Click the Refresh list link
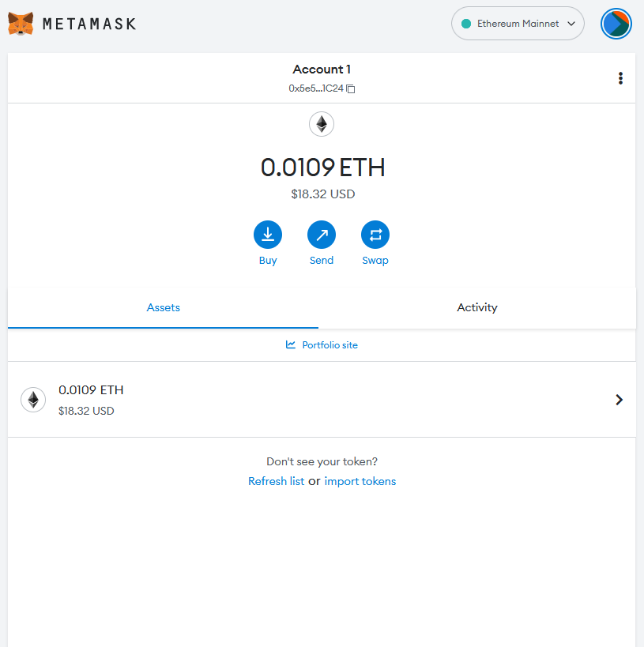Viewport: 644px width, 647px height. (277, 481)
